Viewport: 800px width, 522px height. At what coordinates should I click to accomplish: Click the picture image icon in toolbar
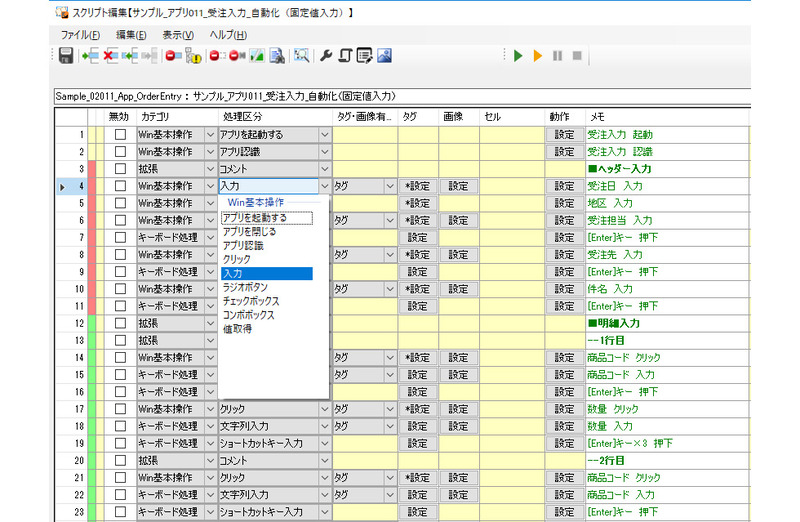(385, 56)
